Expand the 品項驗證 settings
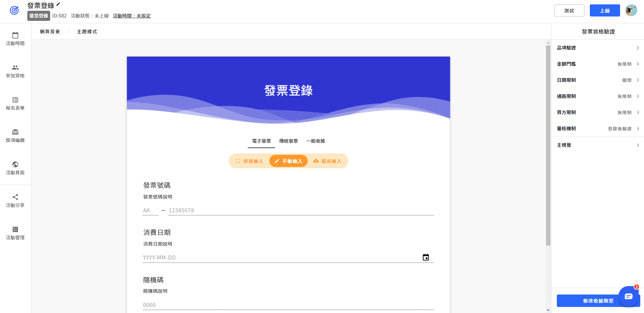Image resolution: width=644 pixels, height=313 pixels. (598, 48)
